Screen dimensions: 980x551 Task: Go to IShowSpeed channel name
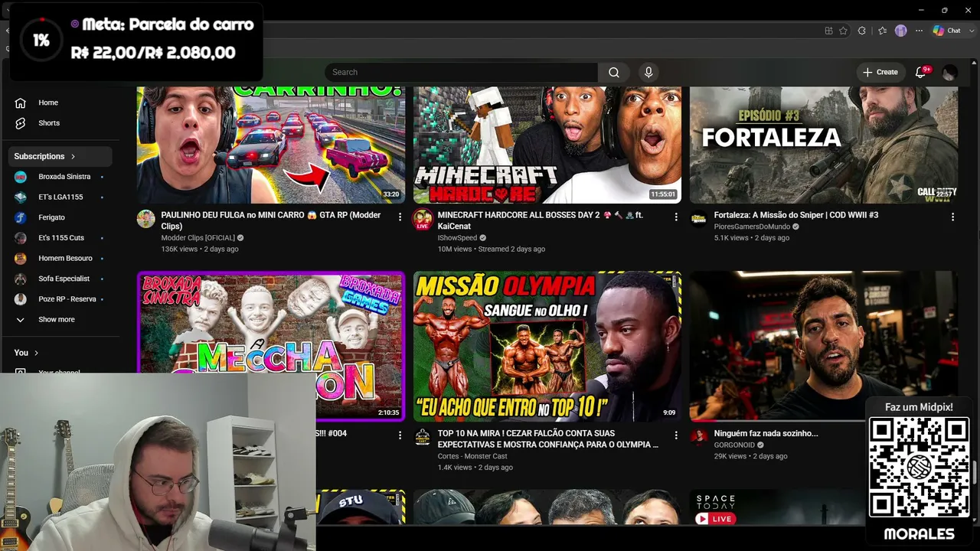457,238
